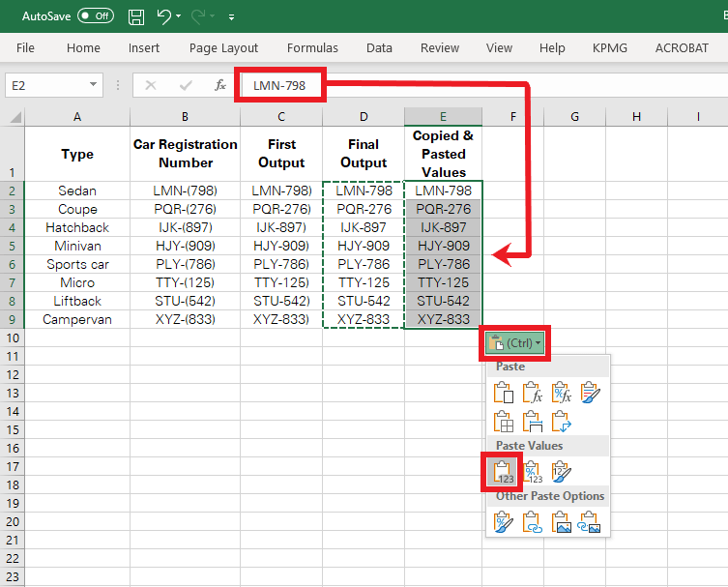The width and height of the screenshot is (728, 587).
Task: Click Final Output cell HJY-909
Action: tap(364, 246)
